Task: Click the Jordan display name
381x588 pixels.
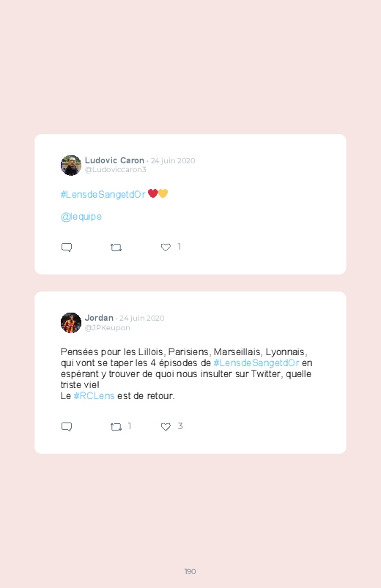Action: coord(99,318)
